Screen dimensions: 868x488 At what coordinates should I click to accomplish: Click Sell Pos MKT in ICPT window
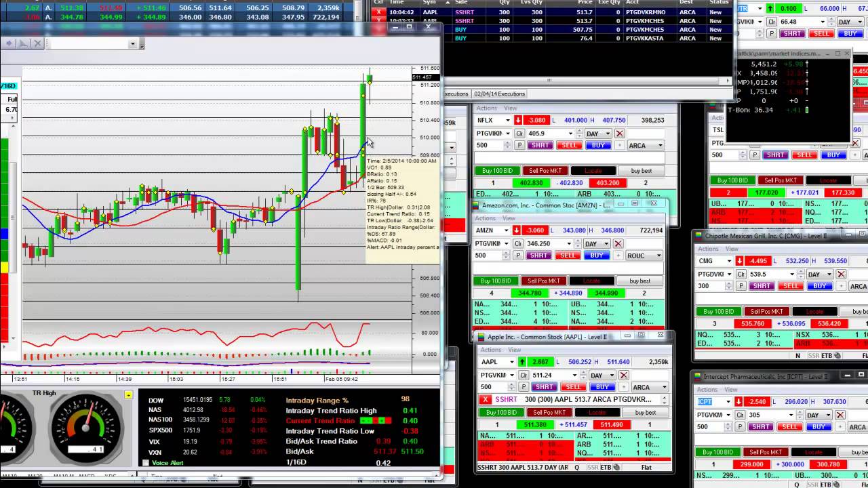click(766, 452)
